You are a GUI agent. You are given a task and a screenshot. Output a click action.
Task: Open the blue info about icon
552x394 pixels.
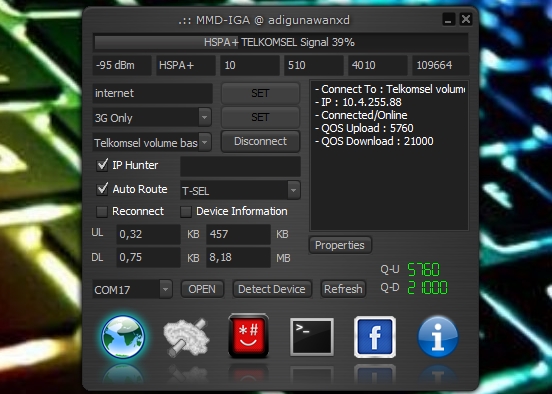coord(438,337)
